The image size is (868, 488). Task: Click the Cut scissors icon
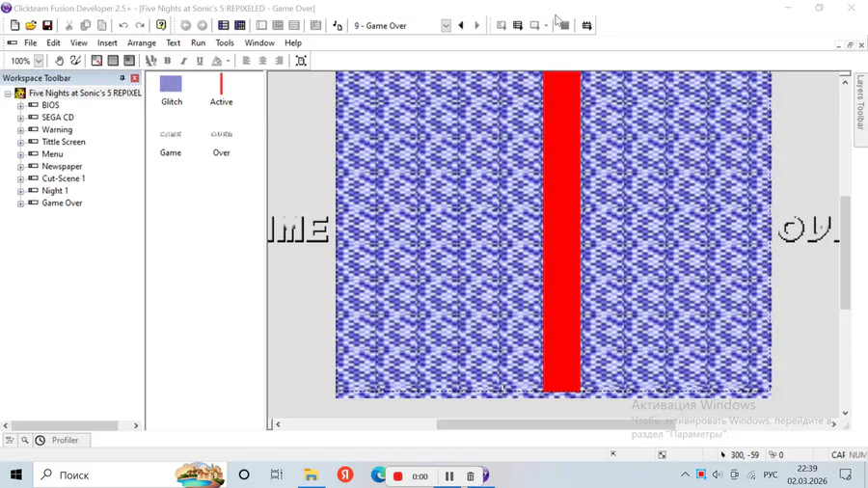(68, 25)
